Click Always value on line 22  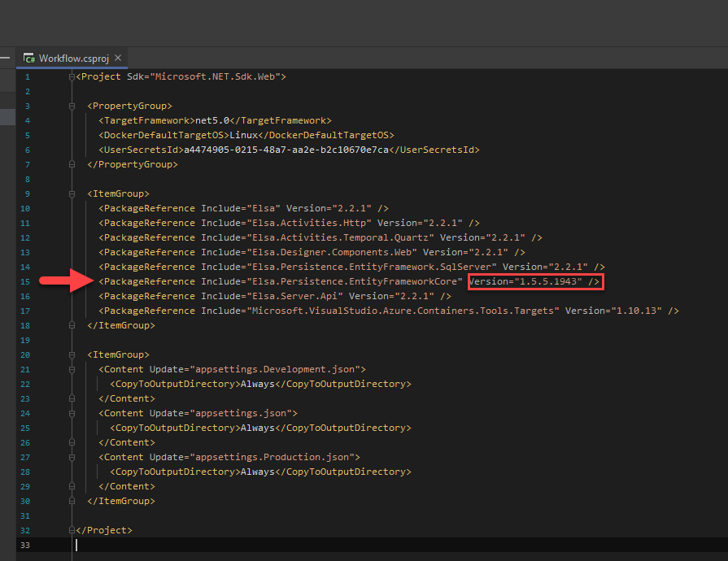coord(258,385)
